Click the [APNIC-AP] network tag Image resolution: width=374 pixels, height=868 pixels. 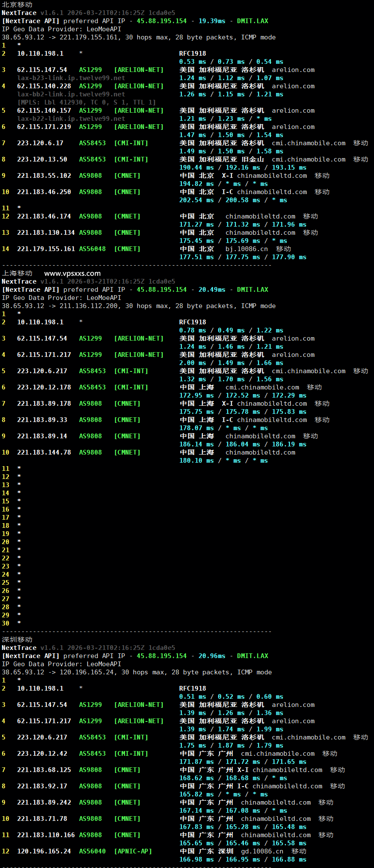pyautogui.click(x=133, y=851)
